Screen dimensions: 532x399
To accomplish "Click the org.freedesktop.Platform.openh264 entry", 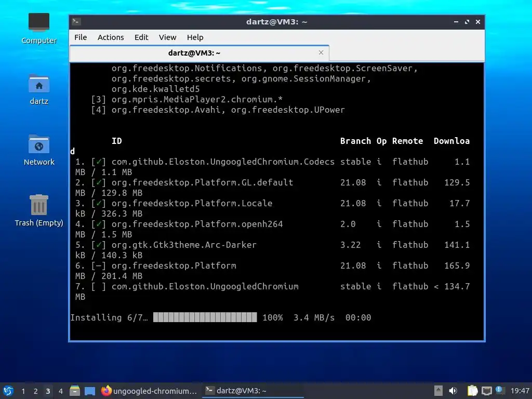I will click(x=197, y=224).
